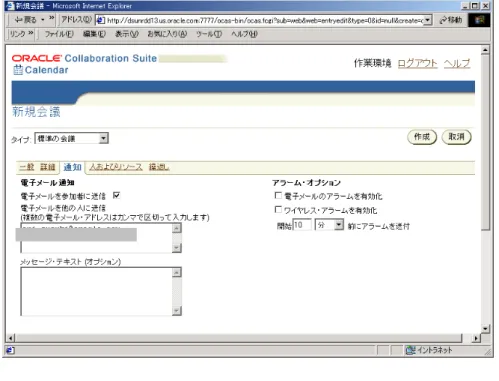Click the Internet Explorer icon in title bar

tap(10, 6)
